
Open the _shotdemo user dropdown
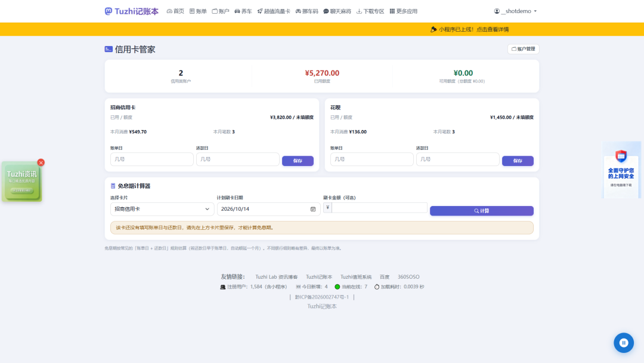coord(515,11)
